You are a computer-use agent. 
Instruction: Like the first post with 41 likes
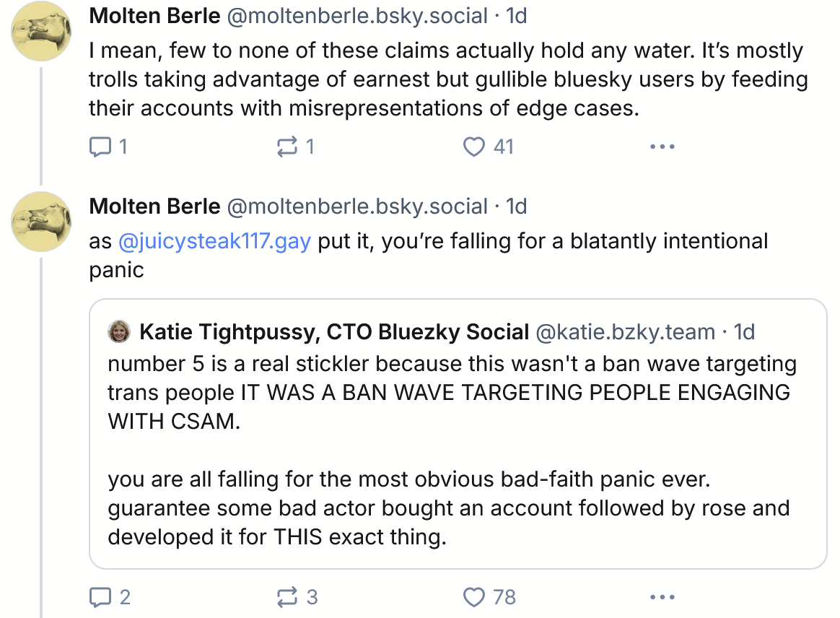474,147
